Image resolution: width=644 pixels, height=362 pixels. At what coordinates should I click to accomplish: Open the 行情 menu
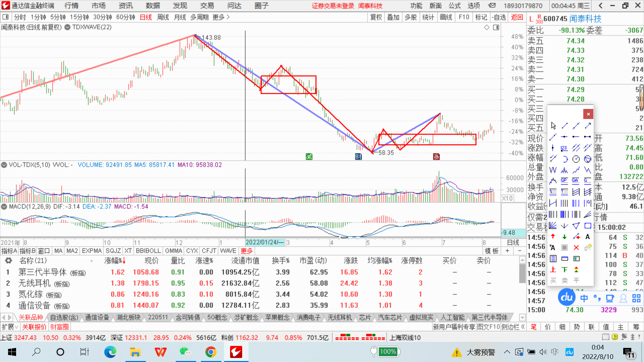click(x=71, y=6)
